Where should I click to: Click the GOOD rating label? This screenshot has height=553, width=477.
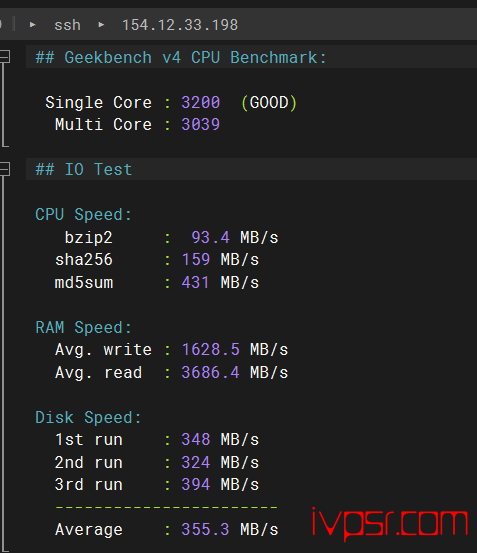pyautogui.click(x=269, y=103)
